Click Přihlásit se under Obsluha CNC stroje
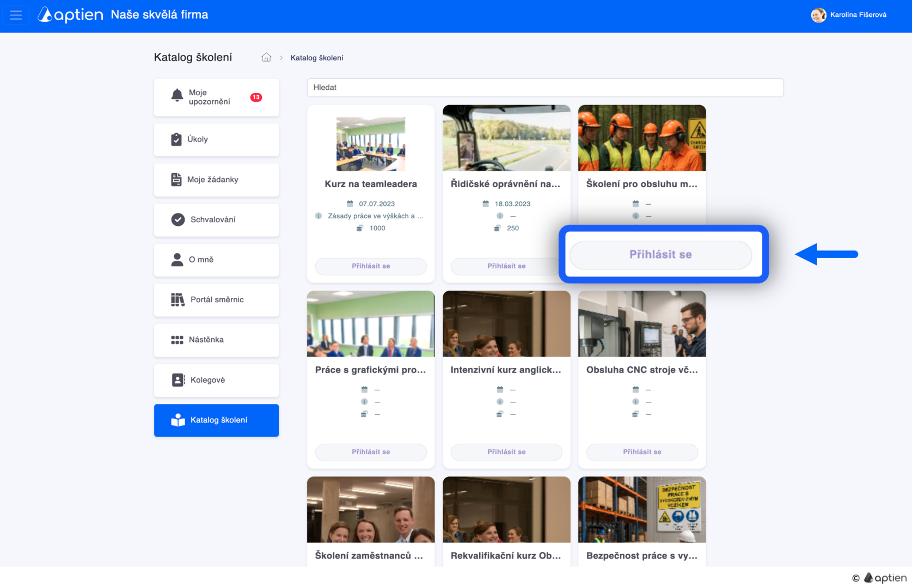The width and height of the screenshot is (912, 588). (642, 452)
